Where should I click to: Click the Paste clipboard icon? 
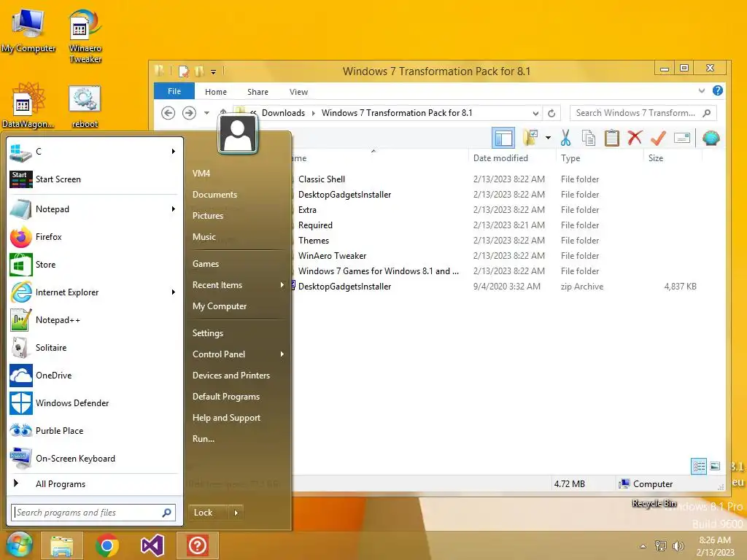[612, 138]
